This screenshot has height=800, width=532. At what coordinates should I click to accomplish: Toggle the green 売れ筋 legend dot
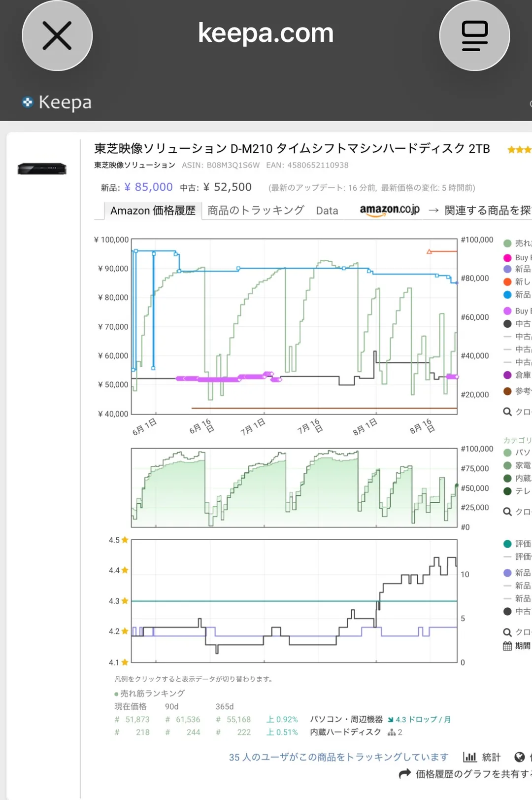[507, 243]
